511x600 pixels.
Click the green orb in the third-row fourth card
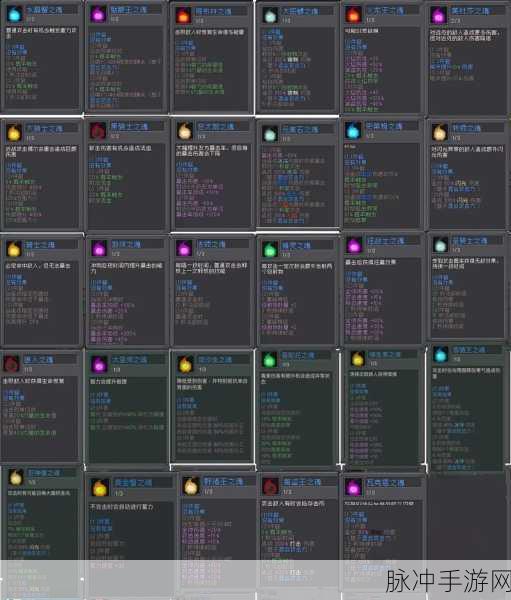[269, 249]
